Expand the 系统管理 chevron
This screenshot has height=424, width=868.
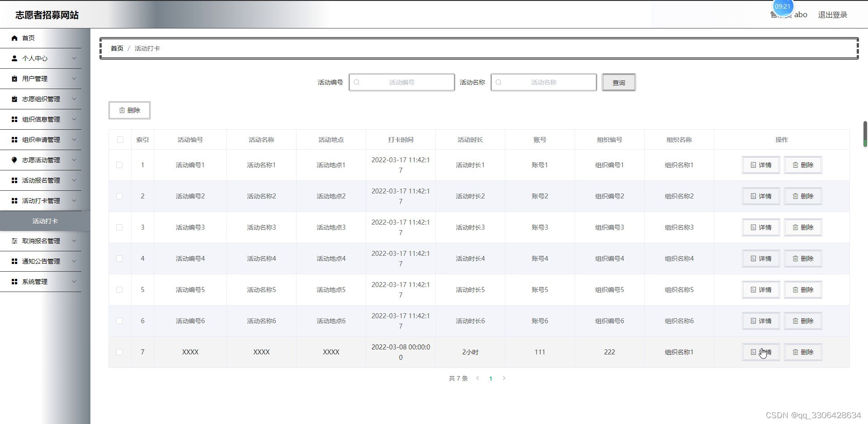74,282
